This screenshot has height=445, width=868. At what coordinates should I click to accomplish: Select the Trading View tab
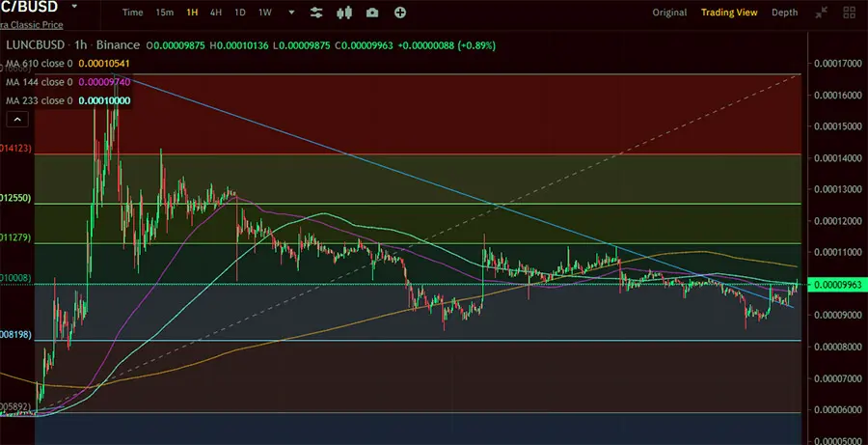(729, 13)
